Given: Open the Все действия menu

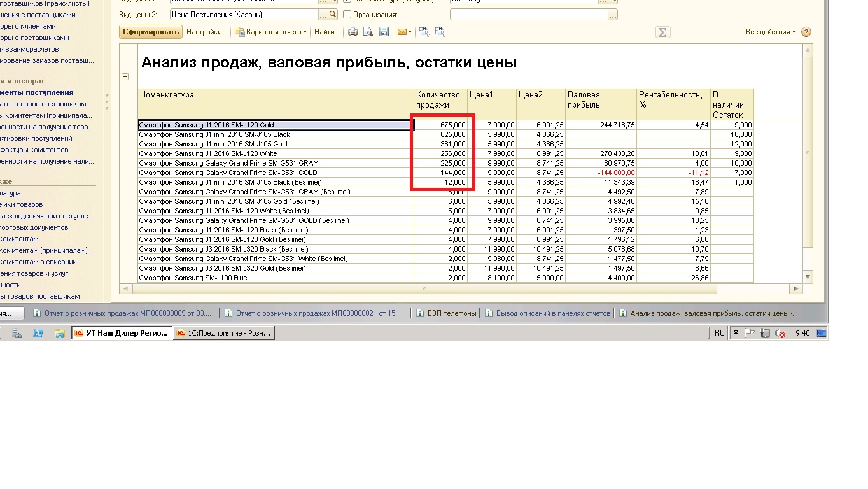Looking at the screenshot, I should click(770, 32).
